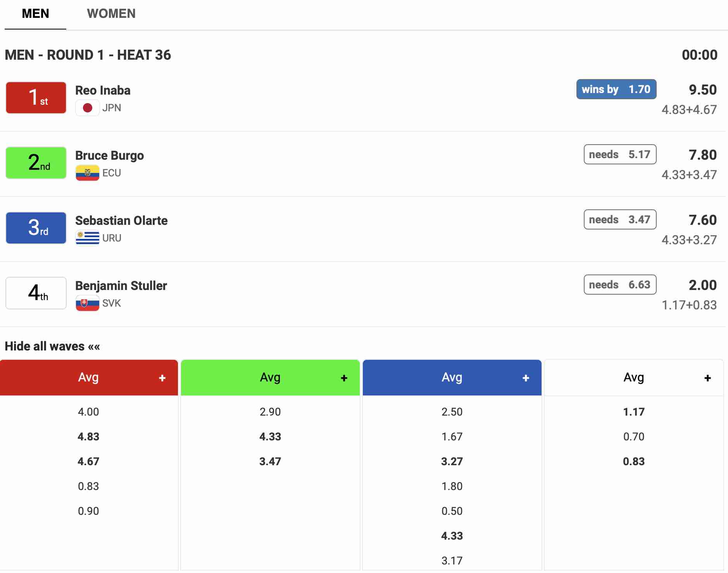728x573 pixels.
Task: Open Reo Inaba's name link
Action: [x=103, y=90]
